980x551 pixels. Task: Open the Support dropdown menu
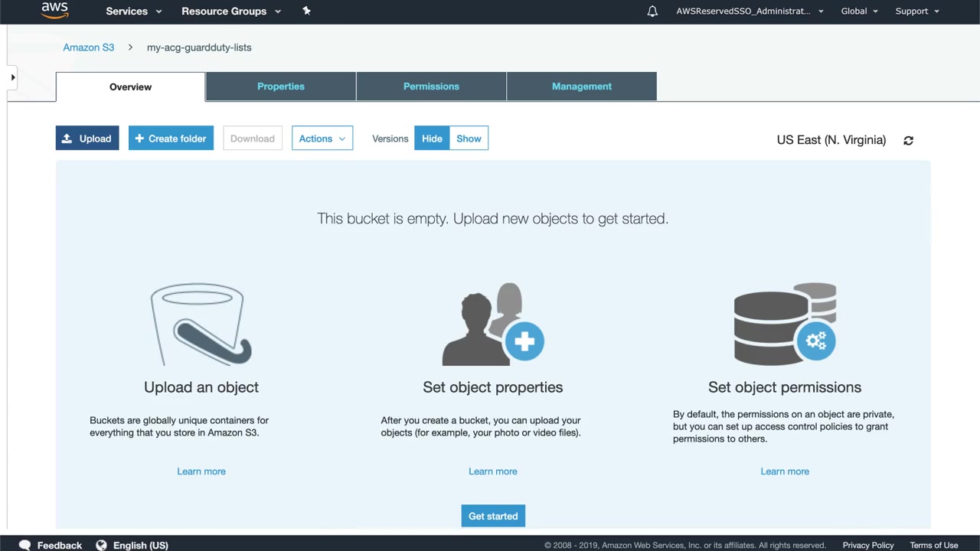pos(917,11)
